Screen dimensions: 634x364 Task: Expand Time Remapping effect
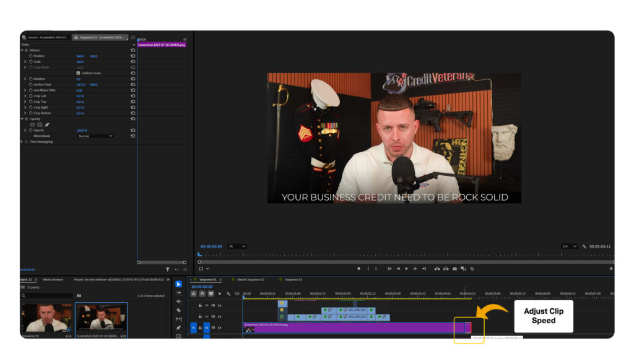point(22,142)
